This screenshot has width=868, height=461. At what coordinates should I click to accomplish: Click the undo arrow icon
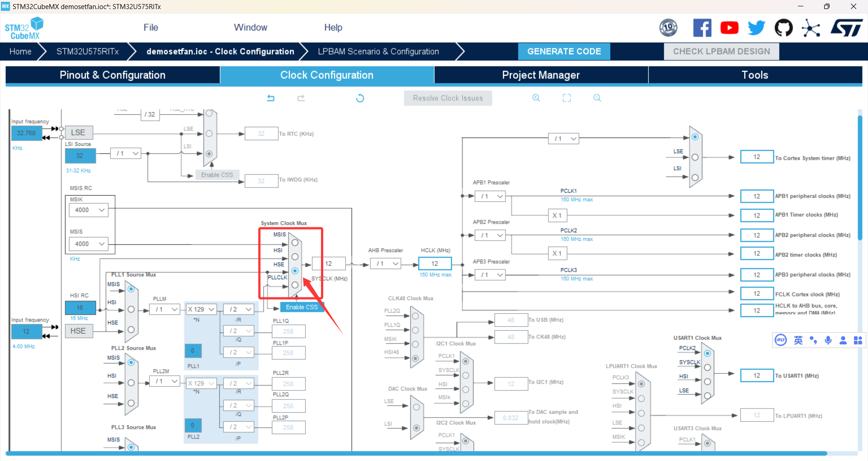tap(270, 98)
